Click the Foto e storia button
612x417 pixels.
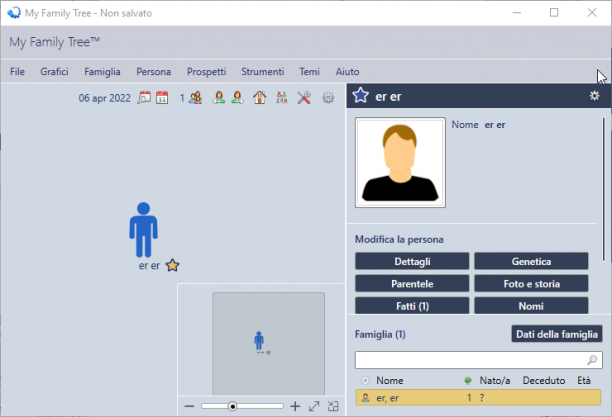531,283
